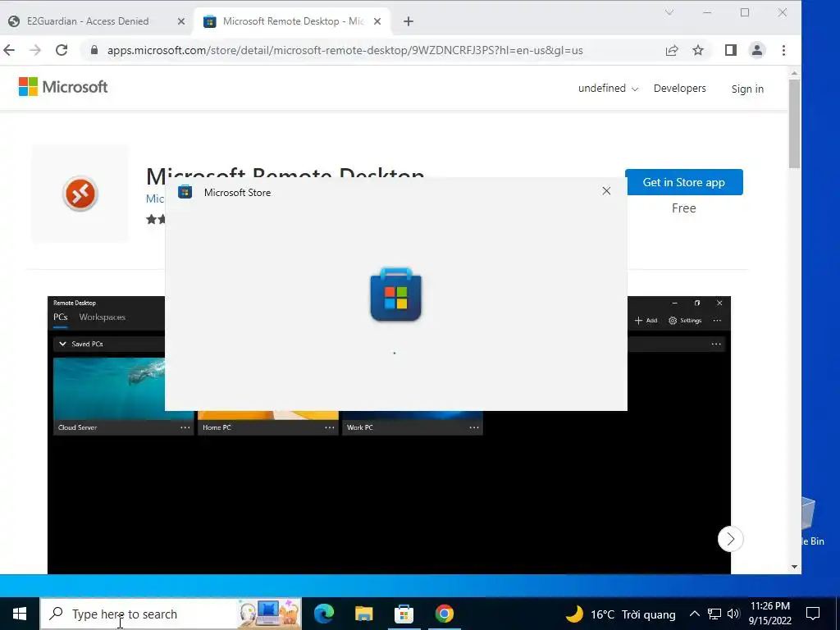Open network status icon
The width and height of the screenshot is (840, 630).
(x=714, y=614)
